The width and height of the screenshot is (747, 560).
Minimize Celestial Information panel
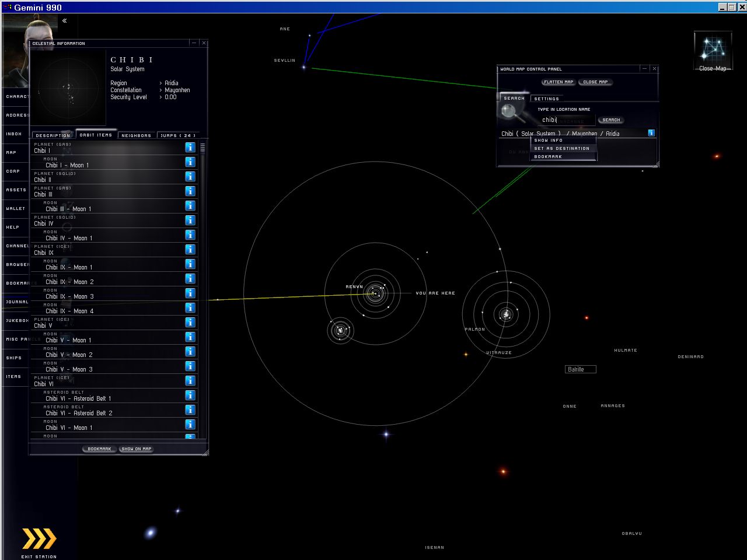point(194,43)
